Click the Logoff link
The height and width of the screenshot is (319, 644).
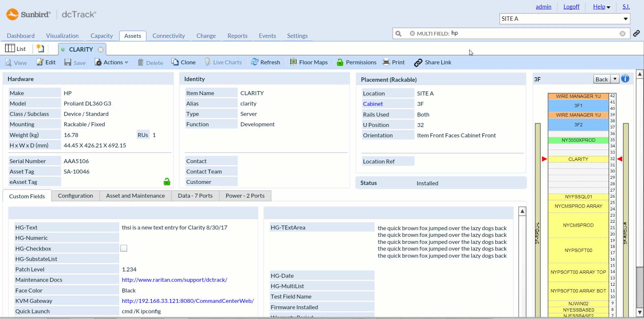tap(571, 7)
